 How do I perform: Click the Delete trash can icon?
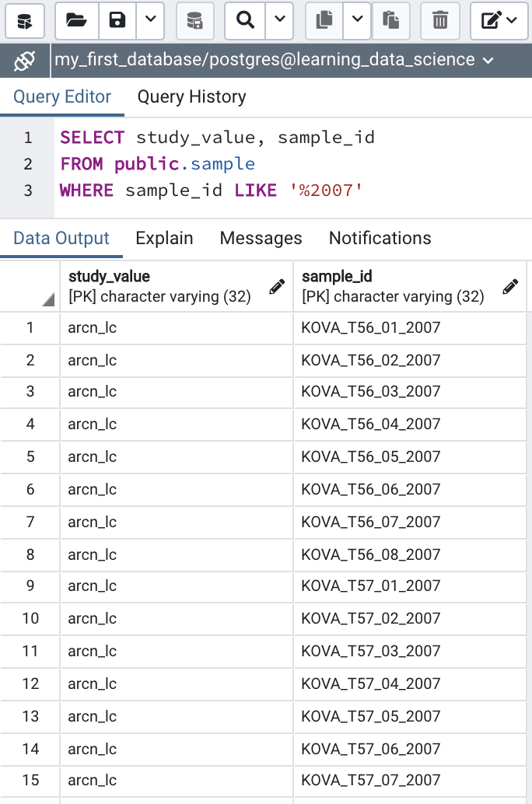pyautogui.click(x=440, y=20)
